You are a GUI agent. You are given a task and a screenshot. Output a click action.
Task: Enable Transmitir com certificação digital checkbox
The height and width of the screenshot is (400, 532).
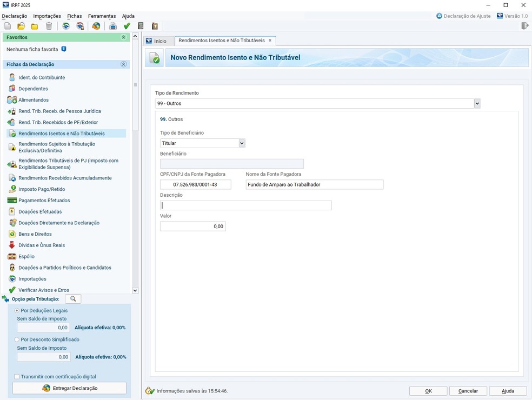17,377
